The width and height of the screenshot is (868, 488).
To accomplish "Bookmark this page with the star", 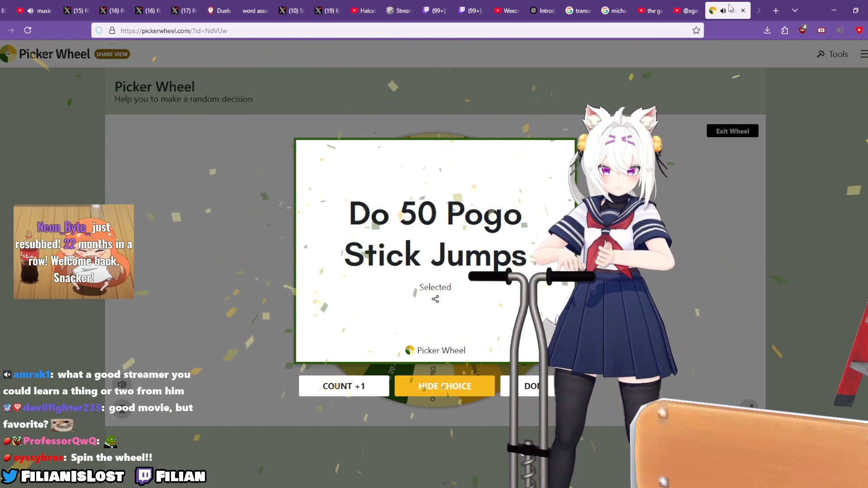I will pos(696,30).
